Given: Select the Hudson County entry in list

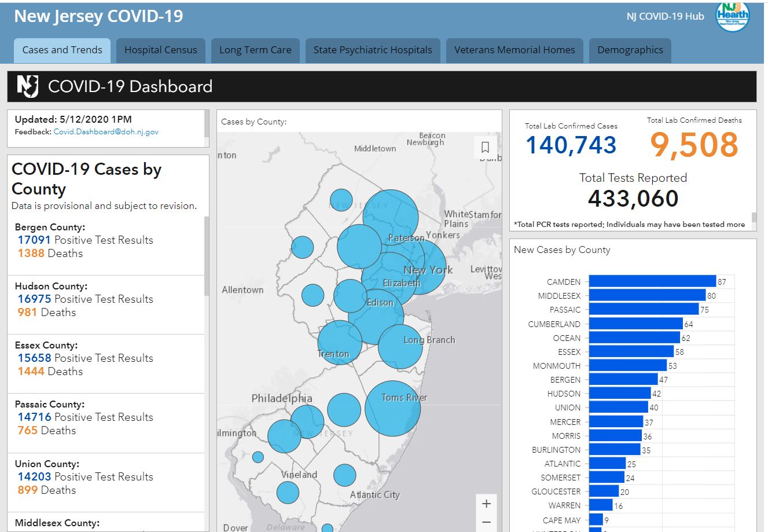Looking at the screenshot, I should (106, 304).
